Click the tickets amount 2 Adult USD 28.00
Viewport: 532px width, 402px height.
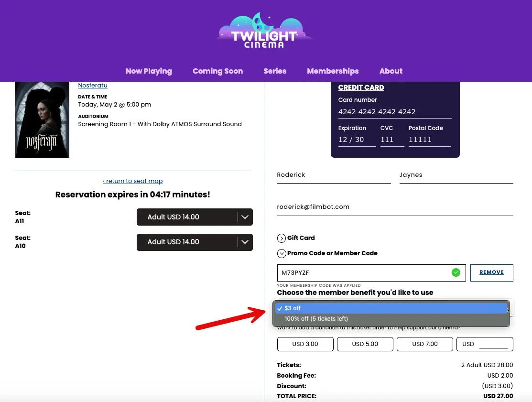click(487, 365)
